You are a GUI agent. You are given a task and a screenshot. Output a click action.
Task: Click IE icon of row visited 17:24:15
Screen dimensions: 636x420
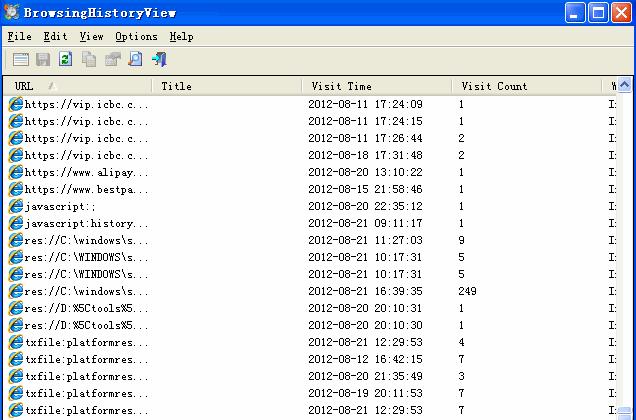pos(15,121)
